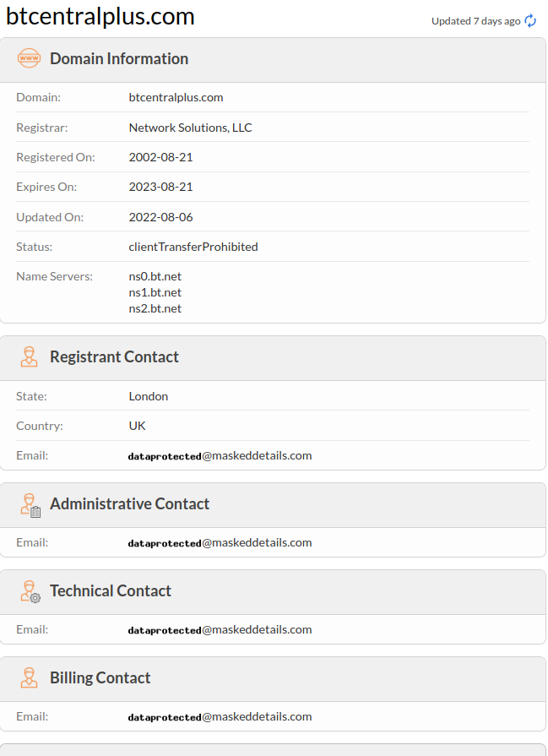Click the 'Updated 7 days ago' label

475,20
